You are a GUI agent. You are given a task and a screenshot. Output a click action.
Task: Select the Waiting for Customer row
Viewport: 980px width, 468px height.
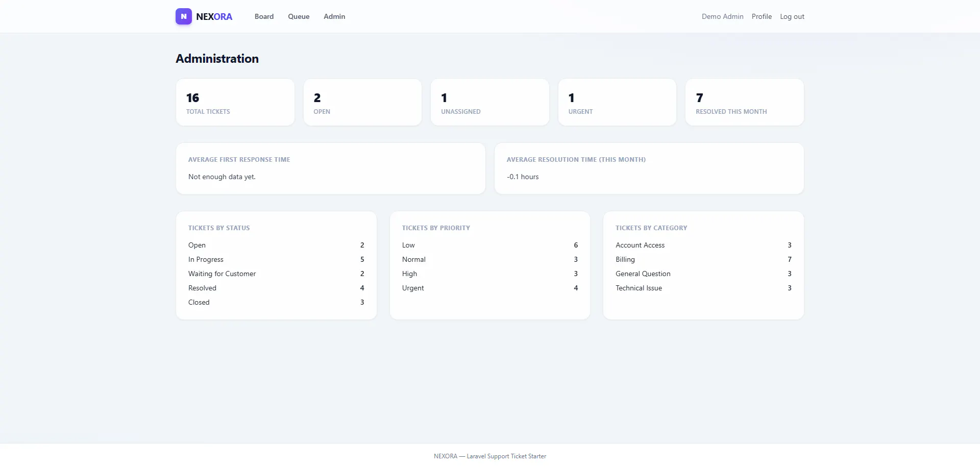coord(276,274)
